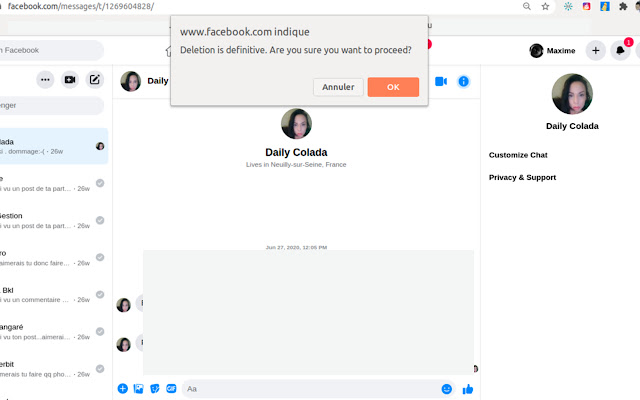Image resolution: width=640 pixels, height=400 pixels.
Task: Click the sender avatar beside the lower message
Action: (x=123, y=344)
